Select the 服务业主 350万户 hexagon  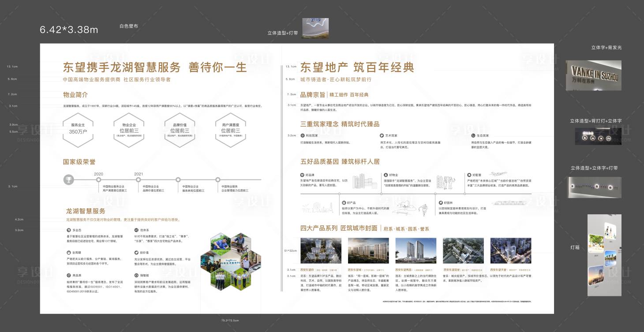tap(79, 129)
